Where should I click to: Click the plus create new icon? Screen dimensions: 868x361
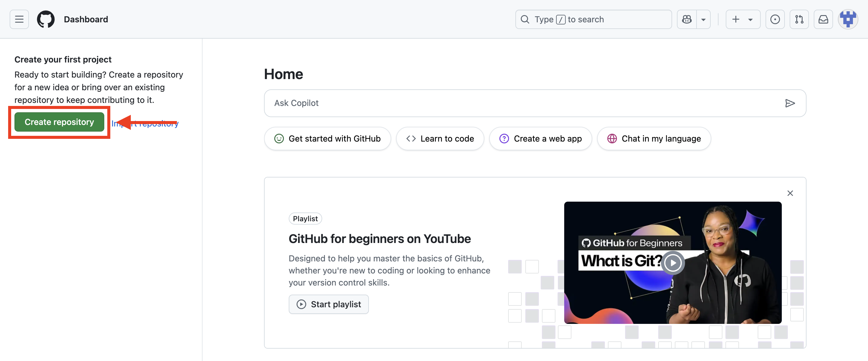tap(736, 19)
